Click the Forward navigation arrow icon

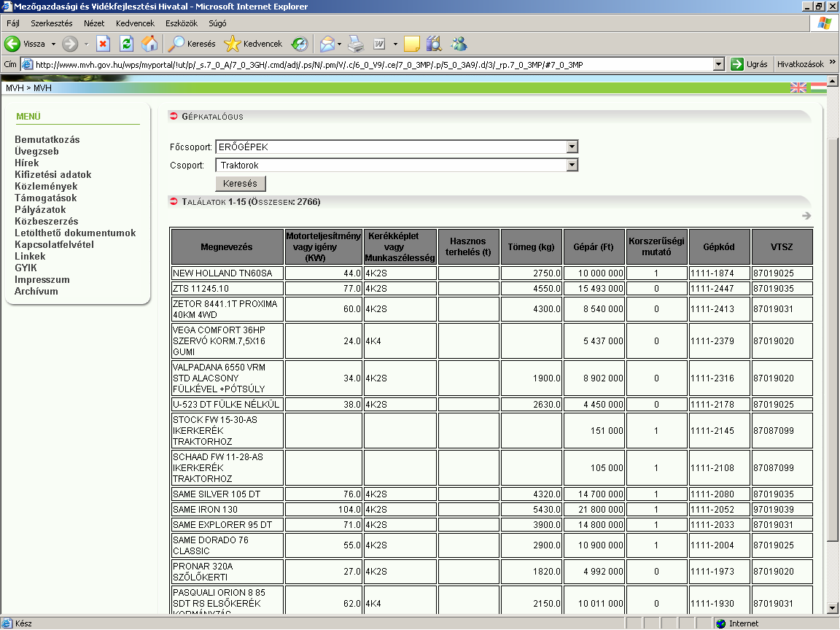tap(70, 44)
